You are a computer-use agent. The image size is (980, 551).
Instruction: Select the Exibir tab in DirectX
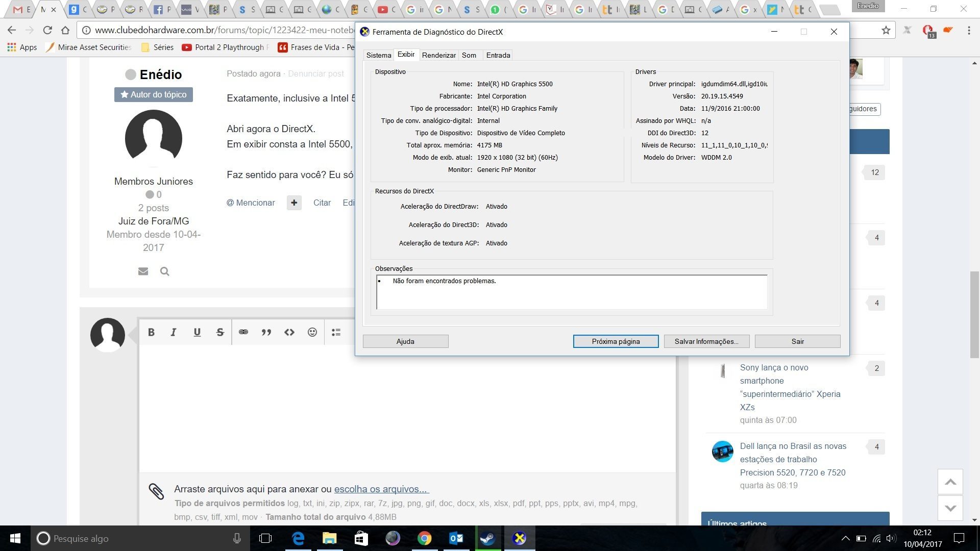pyautogui.click(x=406, y=55)
